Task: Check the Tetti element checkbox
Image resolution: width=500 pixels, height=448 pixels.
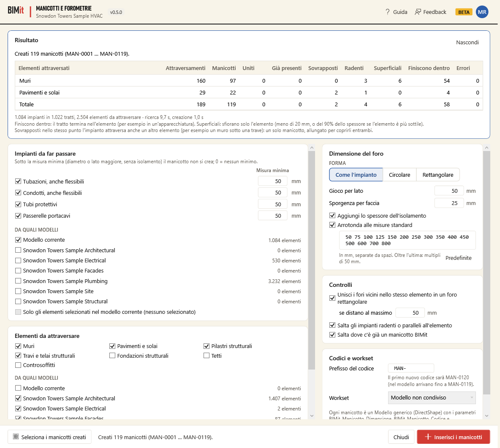Action: pos(207,356)
